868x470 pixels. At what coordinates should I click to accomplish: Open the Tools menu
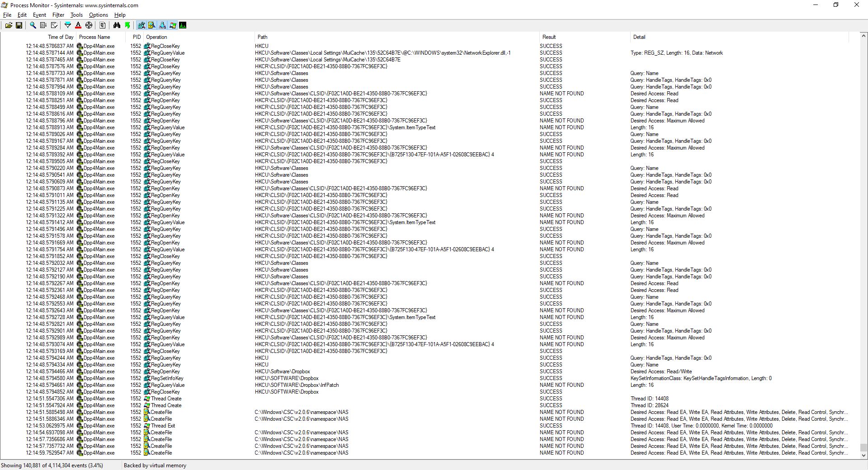pyautogui.click(x=76, y=15)
